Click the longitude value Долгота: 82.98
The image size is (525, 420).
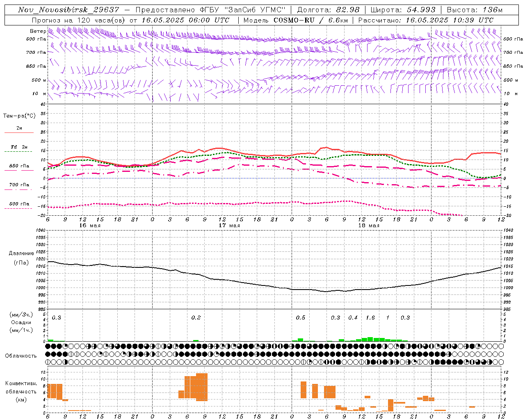(328, 10)
